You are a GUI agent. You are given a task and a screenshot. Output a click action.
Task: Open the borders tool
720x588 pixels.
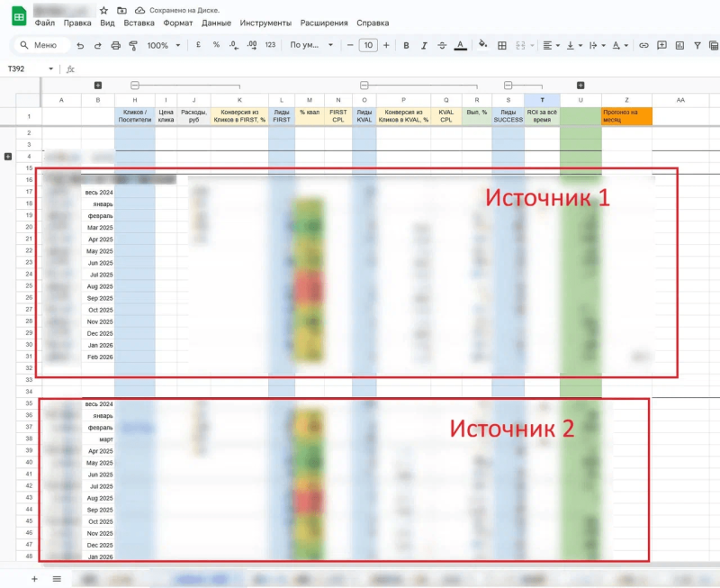pyautogui.click(x=500, y=45)
